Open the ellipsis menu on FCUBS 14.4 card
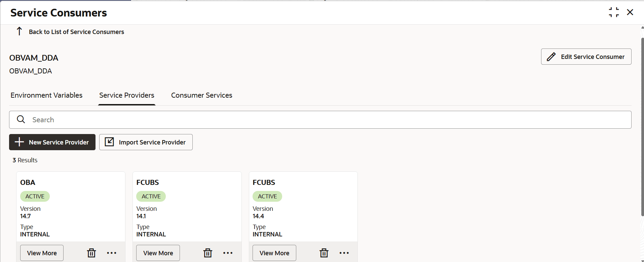This screenshot has height=262, width=644. pyautogui.click(x=344, y=253)
